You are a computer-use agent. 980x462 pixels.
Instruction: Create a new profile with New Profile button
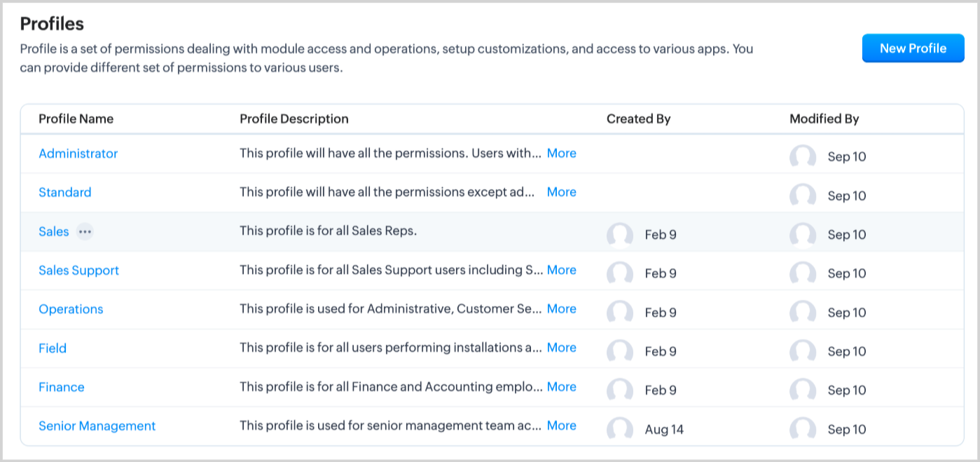click(x=913, y=48)
